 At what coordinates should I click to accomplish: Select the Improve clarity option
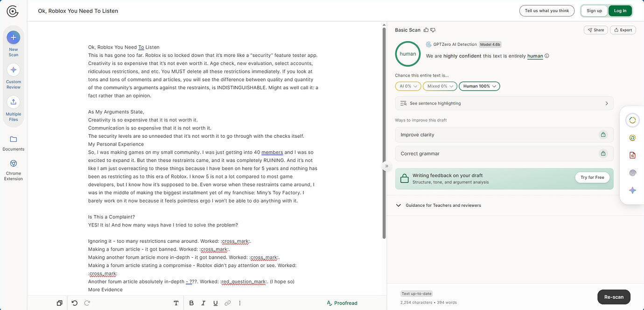504,135
